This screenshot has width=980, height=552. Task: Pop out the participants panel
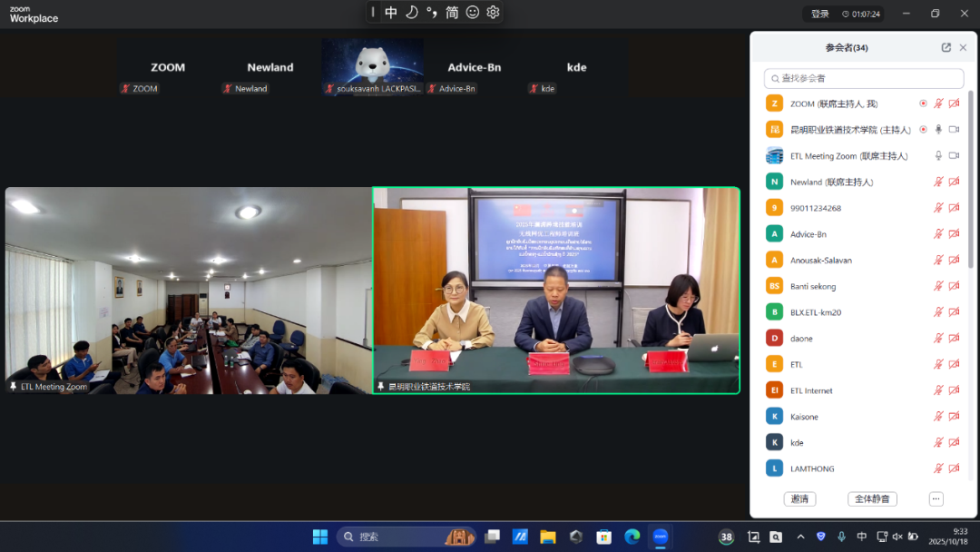coord(946,48)
